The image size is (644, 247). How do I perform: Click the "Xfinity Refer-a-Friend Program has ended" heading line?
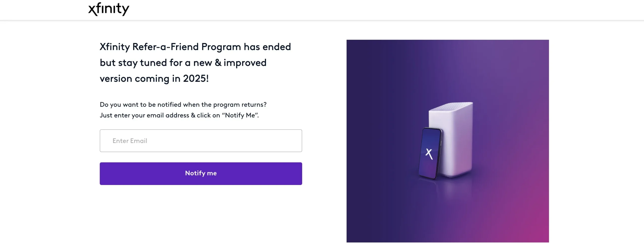[x=195, y=47]
